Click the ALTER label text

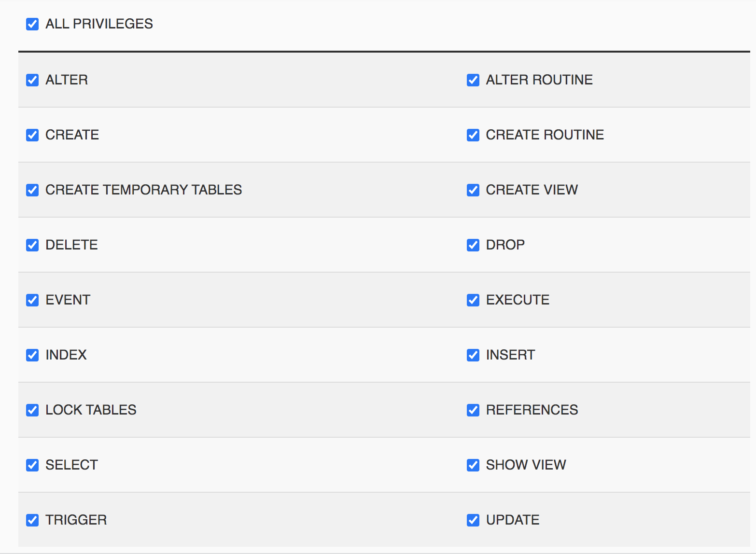point(67,80)
